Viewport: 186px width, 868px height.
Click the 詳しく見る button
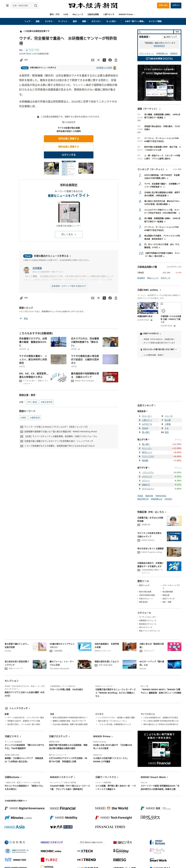pyautogui.click(x=69, y=234)
